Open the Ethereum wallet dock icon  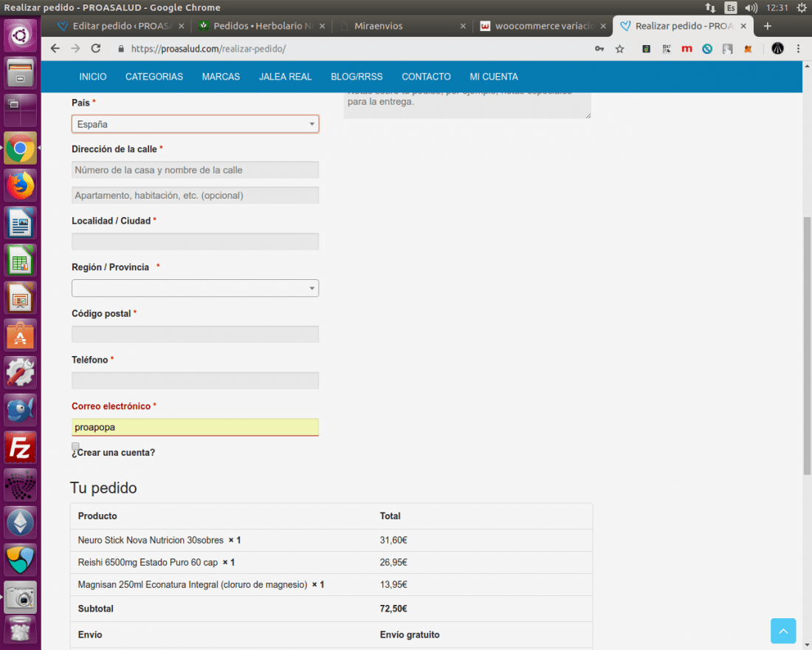(20, 522)
